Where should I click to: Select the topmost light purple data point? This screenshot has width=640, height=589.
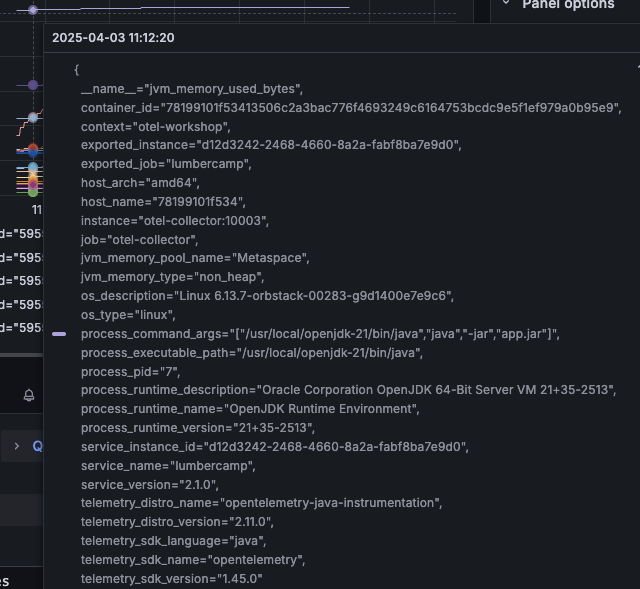(x=33, y=10)
